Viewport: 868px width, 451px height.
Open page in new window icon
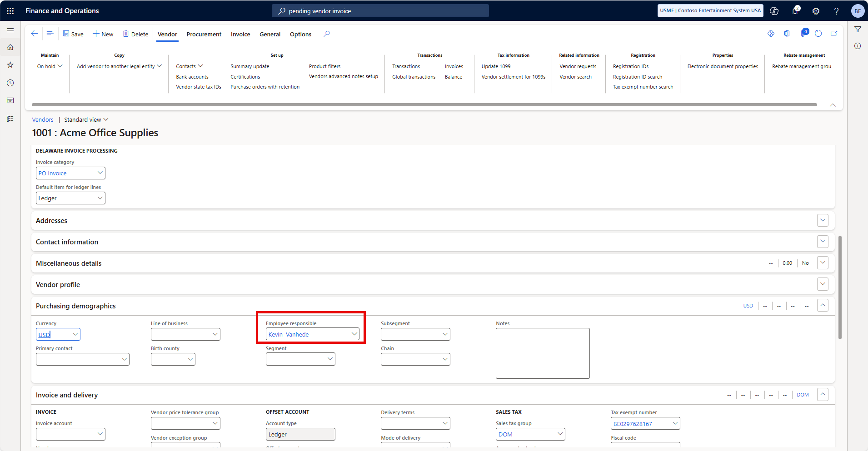click(834, 34)
